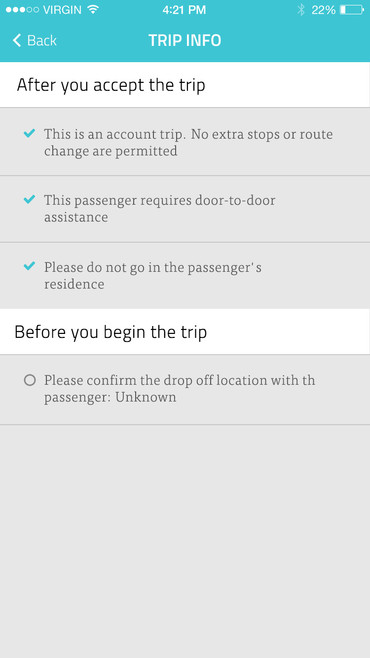Tap the Wi-Fi signal icon
Screen dimensions: 370x658
93,9
